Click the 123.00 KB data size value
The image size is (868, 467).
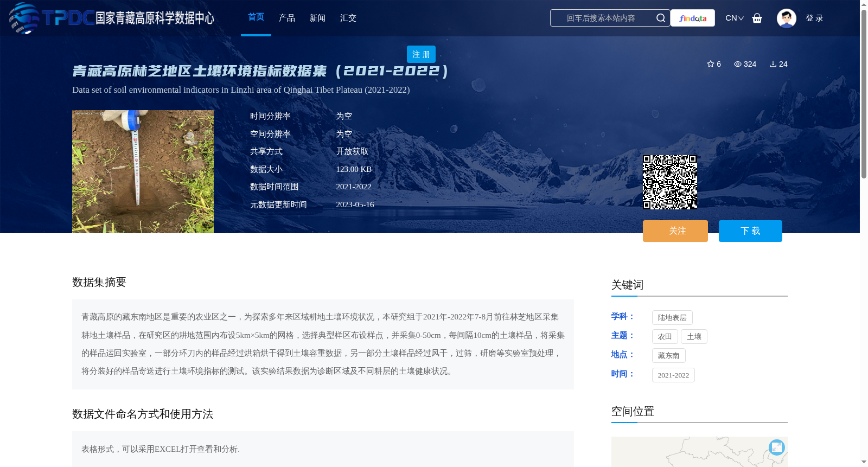(x=354, y=169)
